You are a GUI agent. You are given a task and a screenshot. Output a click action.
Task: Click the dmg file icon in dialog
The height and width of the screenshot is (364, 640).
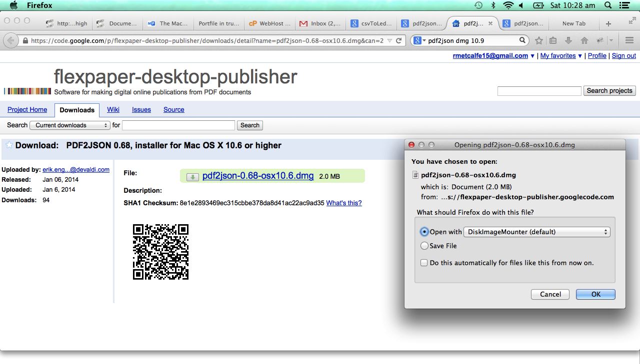click(x=415, y=175)
